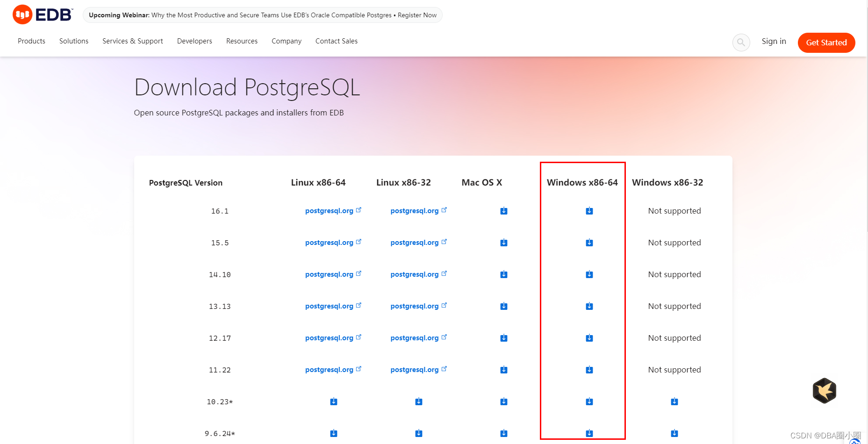The height and width of the screenshot is (444, 868).
Task: Click the PostgreSQL Version column header
Action: [x=186, y=183]
